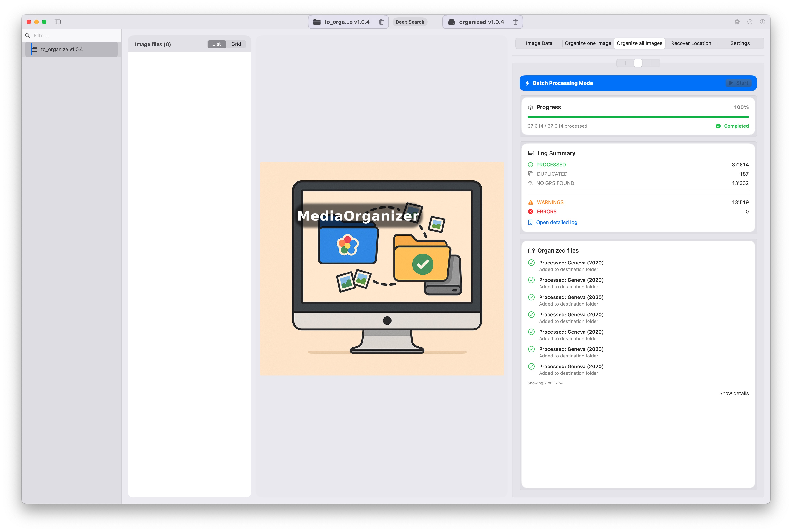Switch image files to Grid view

coord(236,44)
